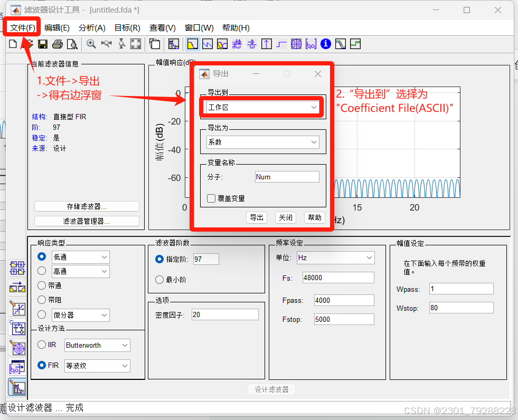Open the Pole/Zero plot toolbar icon
This screenshot has height=420, width=518.
296,44
